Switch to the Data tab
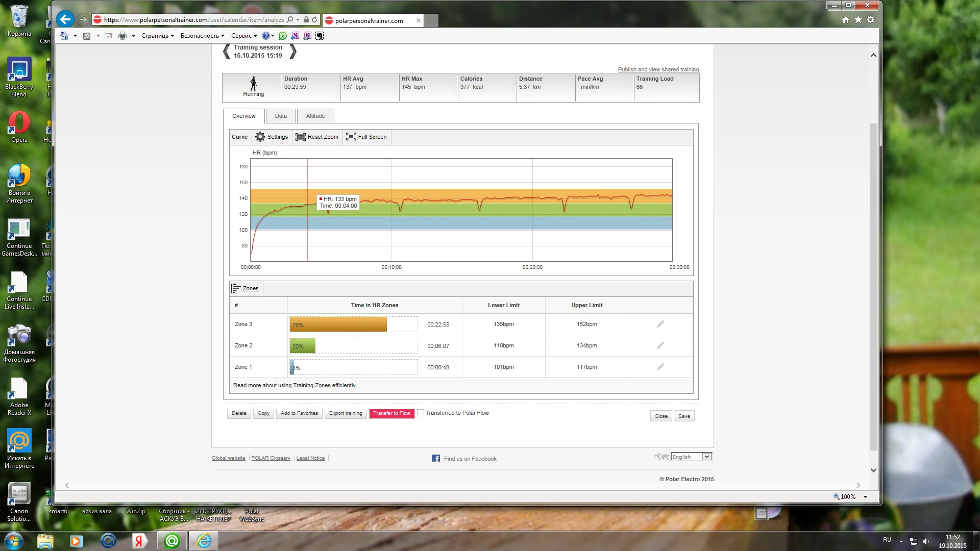The width and height of the screenshot is (980, 551). pos(281,116)
